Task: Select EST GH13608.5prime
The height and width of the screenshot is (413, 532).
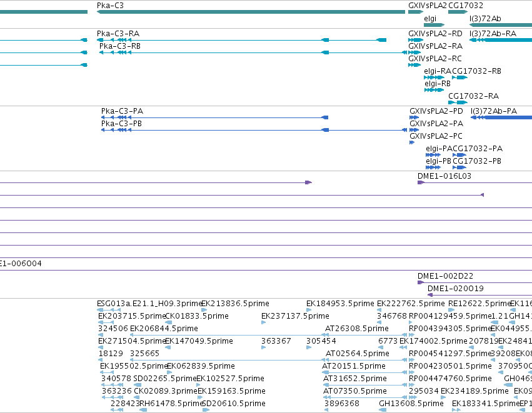Action: (383, 411)
